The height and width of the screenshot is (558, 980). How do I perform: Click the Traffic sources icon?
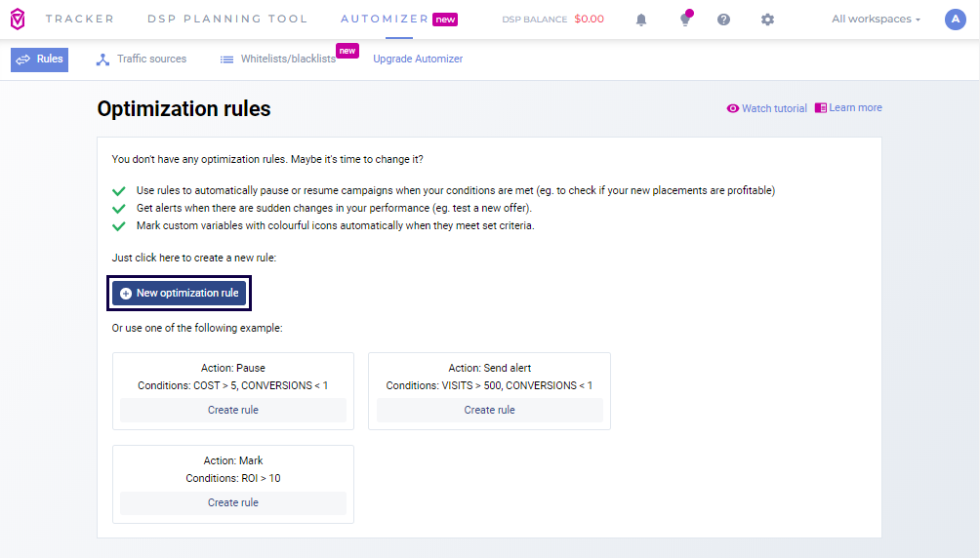pyautogui.click(x=102, y=60)
